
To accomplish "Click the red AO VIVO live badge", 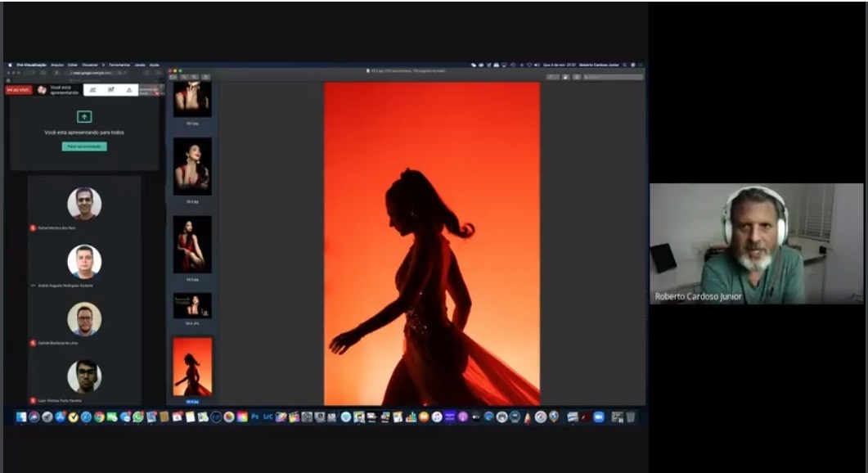I will pyautogui.click(x=19, y=90).
